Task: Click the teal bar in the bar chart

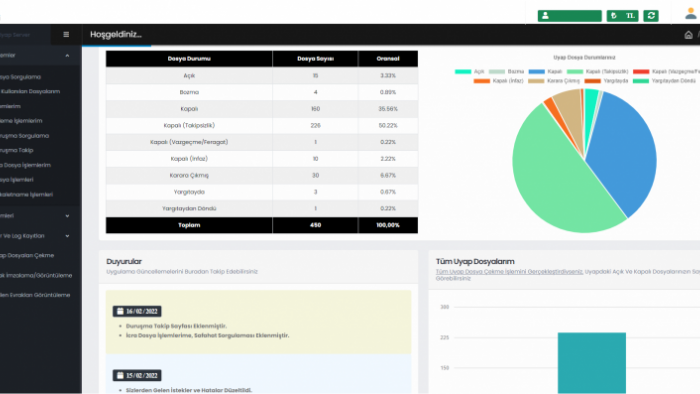Action: pos(592,363)
